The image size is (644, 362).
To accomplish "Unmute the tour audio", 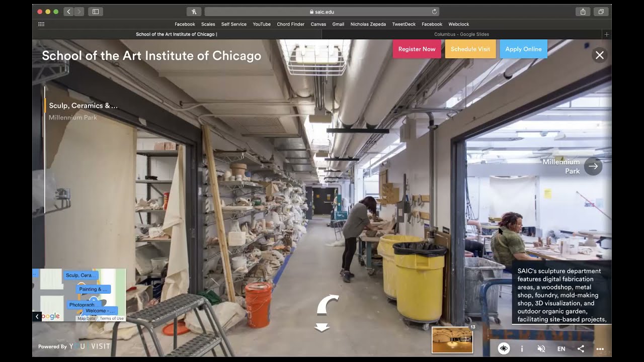I will (541, 348).
